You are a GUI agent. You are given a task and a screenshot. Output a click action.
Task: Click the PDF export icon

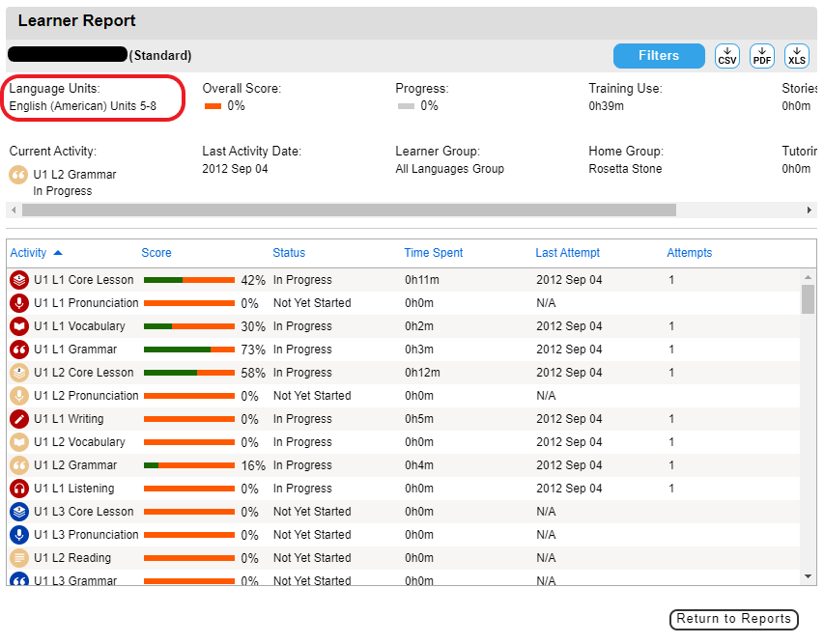(761, 55)
